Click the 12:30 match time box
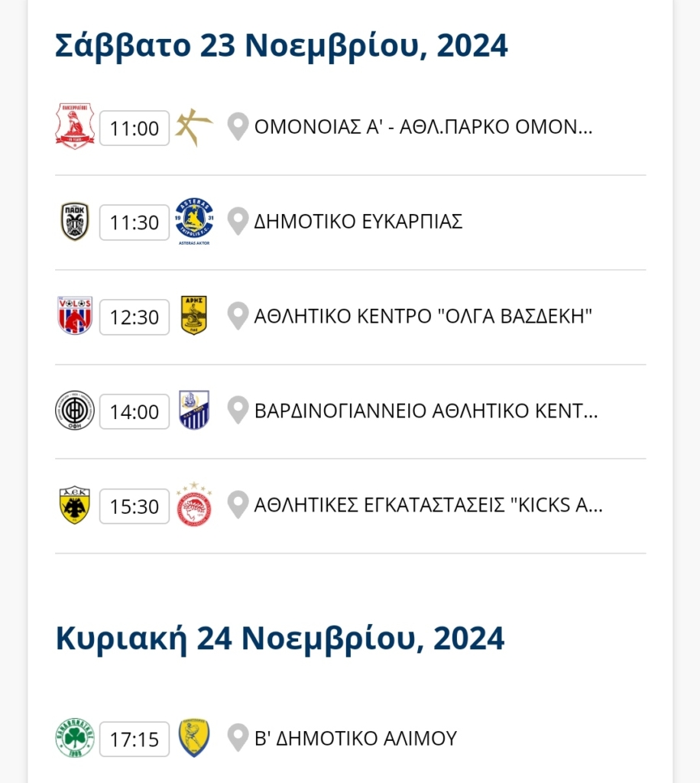Viewport: 700px width, 783px height. tap(134, 317)
